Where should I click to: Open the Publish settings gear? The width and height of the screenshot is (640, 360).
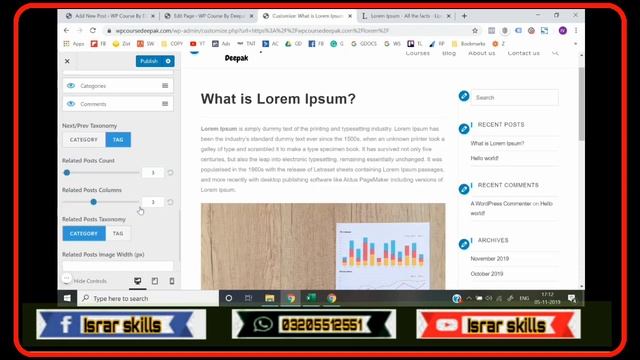(x=168, y=61)
